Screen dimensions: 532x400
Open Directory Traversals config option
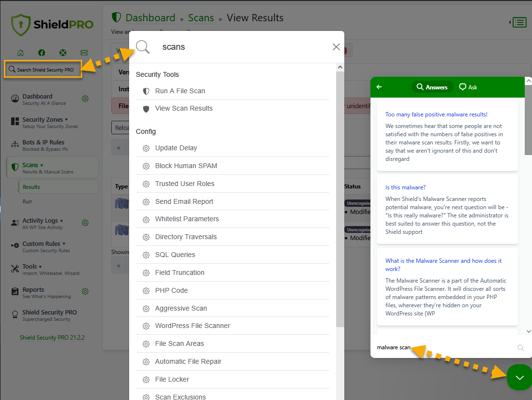233,237
